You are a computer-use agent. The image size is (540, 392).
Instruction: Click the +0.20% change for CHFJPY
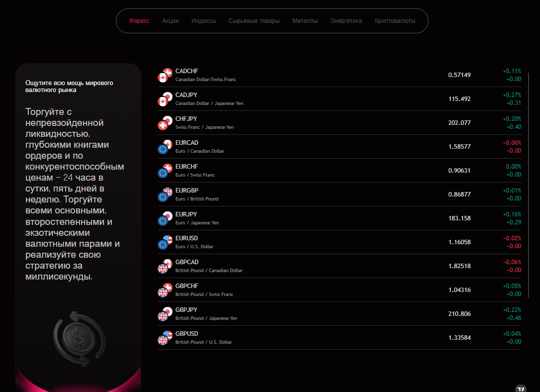click(x=512, y=119)
